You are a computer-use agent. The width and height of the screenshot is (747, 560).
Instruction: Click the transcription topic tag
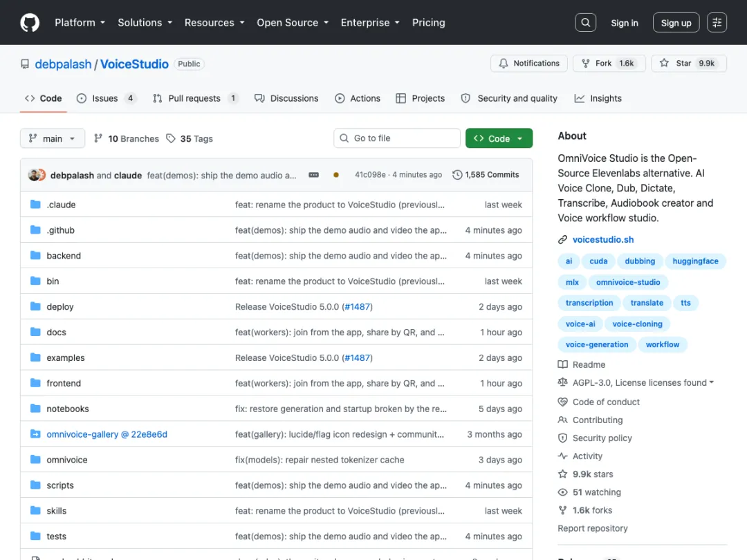[x=589, y=303]
